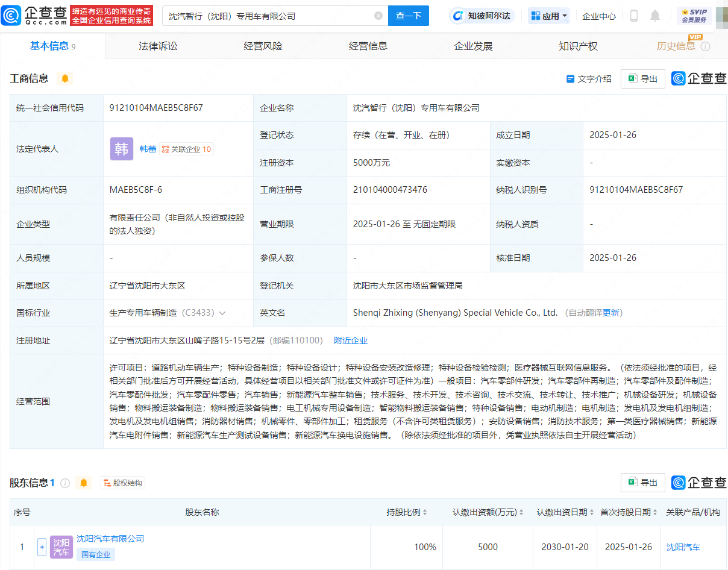Open notifications bell in top header
The height and width of the screenshot is (570, 728).
655,16
